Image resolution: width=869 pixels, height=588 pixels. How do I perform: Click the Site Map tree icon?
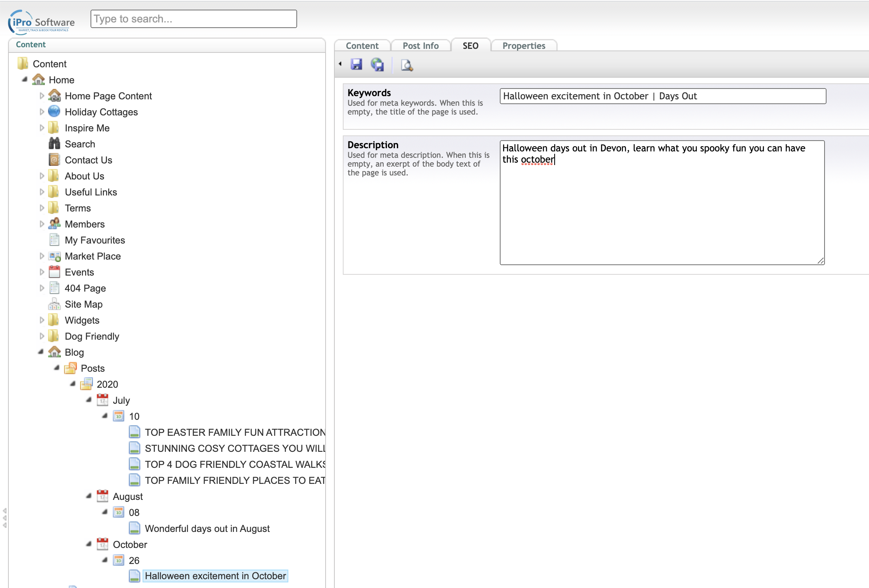pos(54,304)
